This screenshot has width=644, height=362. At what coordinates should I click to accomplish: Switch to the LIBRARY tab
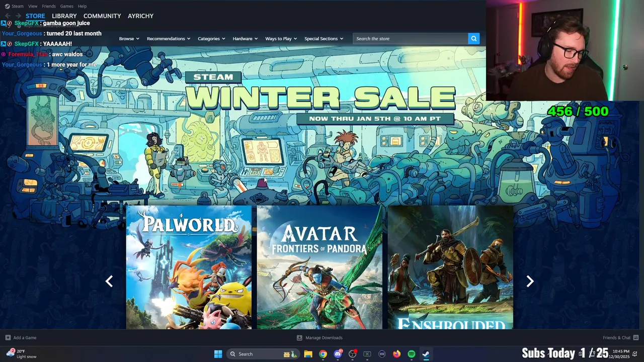tap(64, 16)
